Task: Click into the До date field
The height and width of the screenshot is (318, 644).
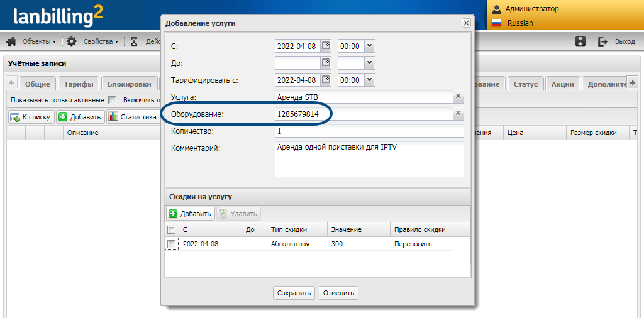Action: pos(297,63)
